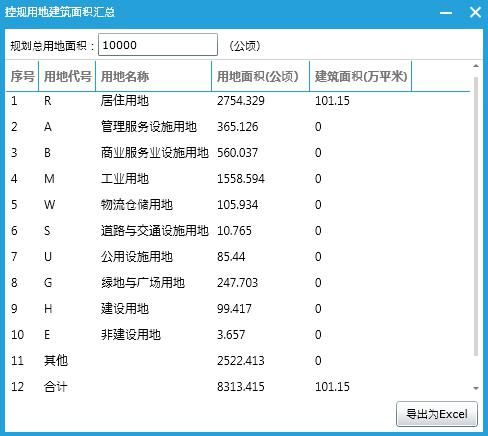
Task: Click the vertical scrollbar thumb
Action: pos(476,217)
